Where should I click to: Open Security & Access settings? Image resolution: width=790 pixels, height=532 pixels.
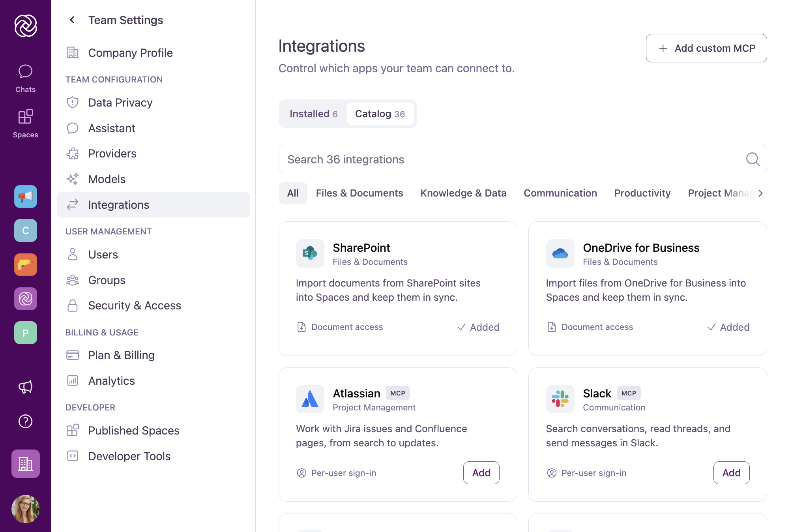coord(154,305)
